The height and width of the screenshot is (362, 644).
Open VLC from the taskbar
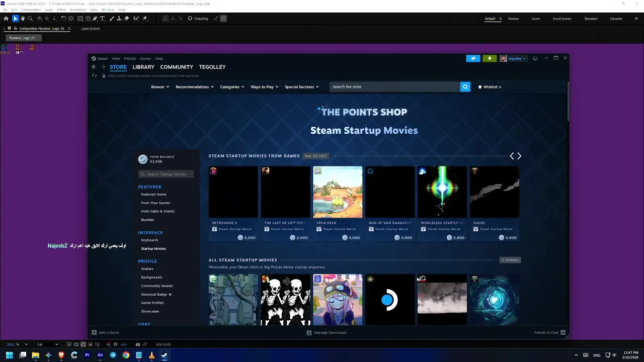point(151,355)
